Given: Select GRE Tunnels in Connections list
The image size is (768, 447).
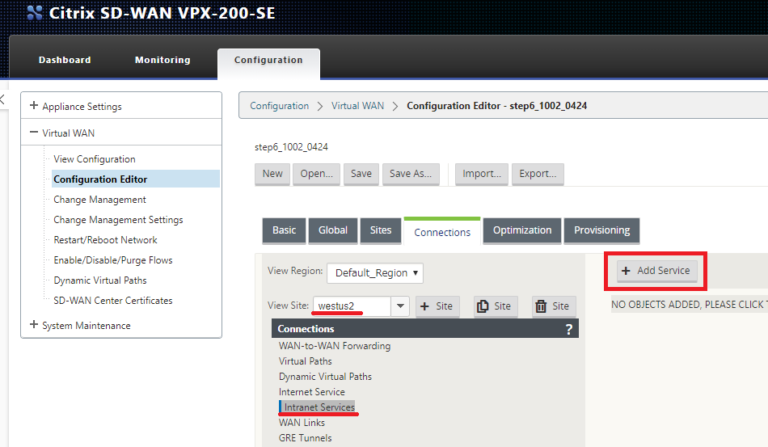Looking at the screenshot, I should coord(305,438).
